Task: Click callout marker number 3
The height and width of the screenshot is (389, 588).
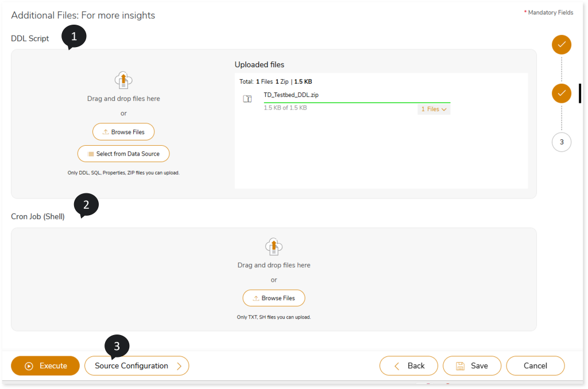Action: pyautogui.click(x=117, y=346)
